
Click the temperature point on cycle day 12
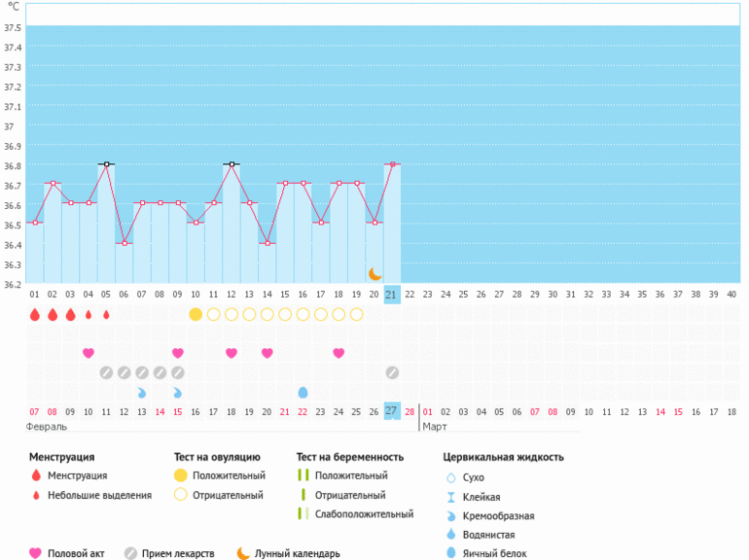[x=231, y=164]
